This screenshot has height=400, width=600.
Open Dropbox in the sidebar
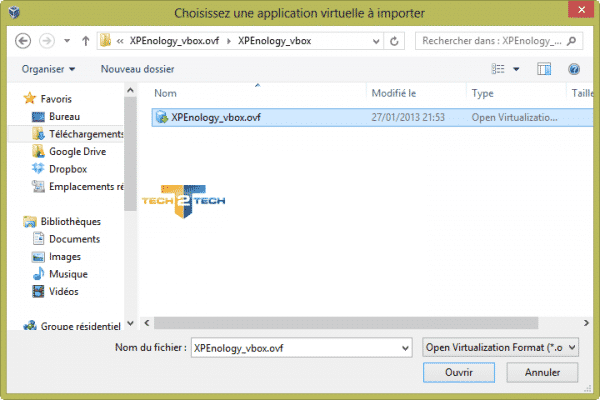tap(68, 169)
